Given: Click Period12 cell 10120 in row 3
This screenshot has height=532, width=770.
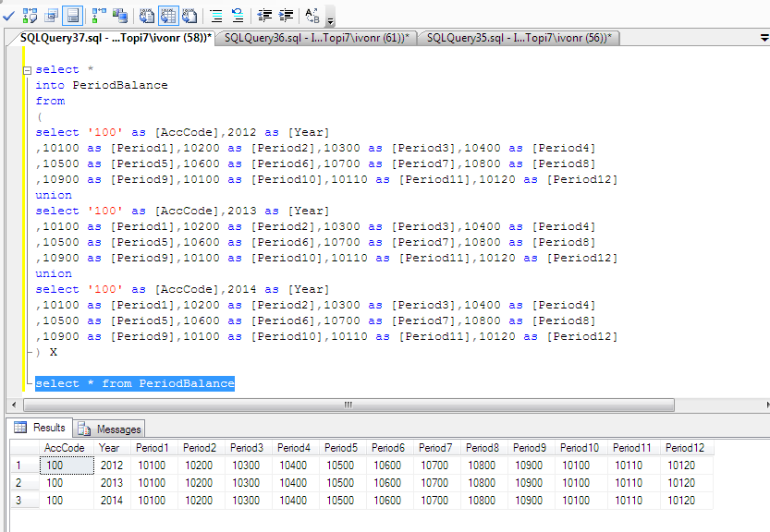Looking at the screenshot, I should point(687,501).
